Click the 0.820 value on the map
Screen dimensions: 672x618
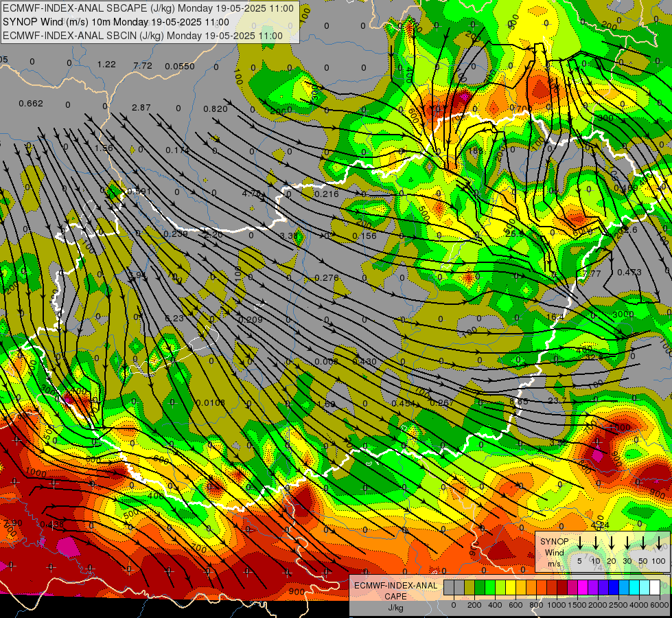216,109
